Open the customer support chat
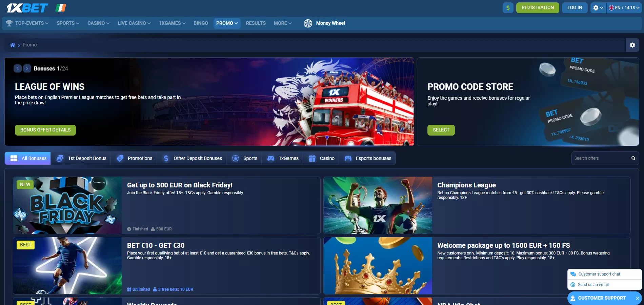Viewport: 644px width, 305px height. click(x=599, y=274)
